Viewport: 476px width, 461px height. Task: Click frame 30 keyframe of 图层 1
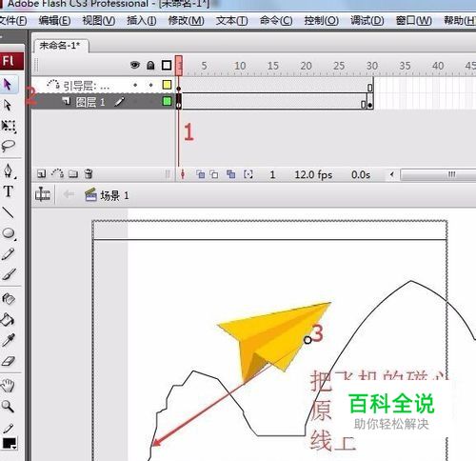[x=370, y=102]
